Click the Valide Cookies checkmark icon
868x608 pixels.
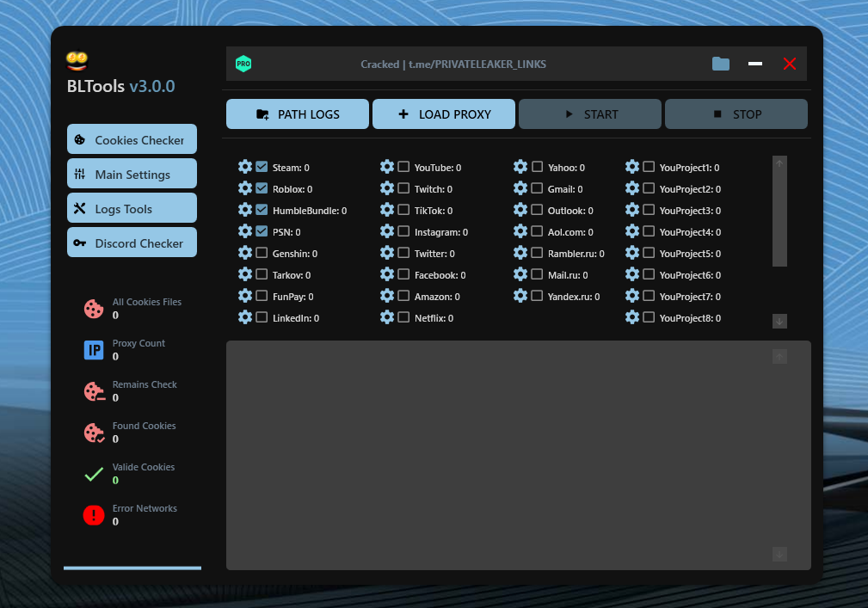(x=93, y=474)
